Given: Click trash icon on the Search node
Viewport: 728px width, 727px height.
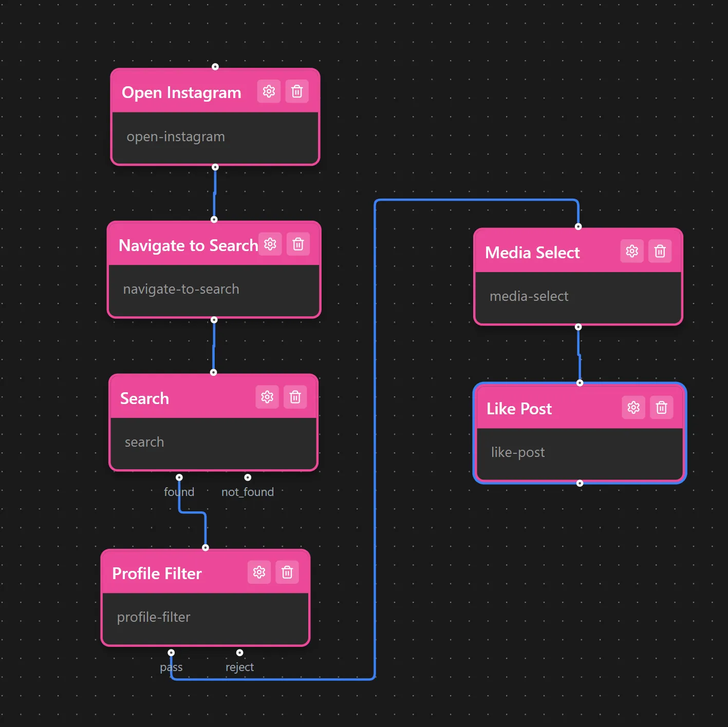Looking at the screenshot, I should (295, 397).
